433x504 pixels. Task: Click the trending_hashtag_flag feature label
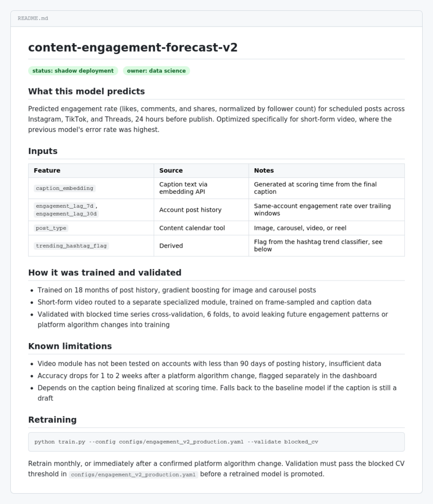[71, 246]
